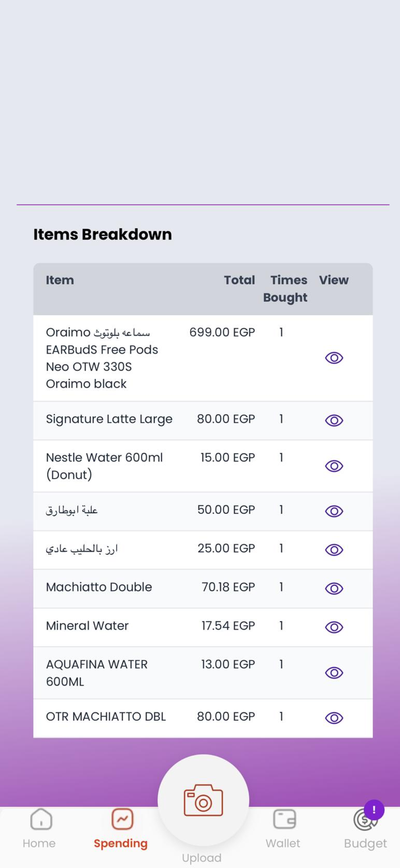Viewport: 400px width, 868px height.
Task: Show Machiatto Double purchase details
Action: pyautogui.click(x=334, y=588)
